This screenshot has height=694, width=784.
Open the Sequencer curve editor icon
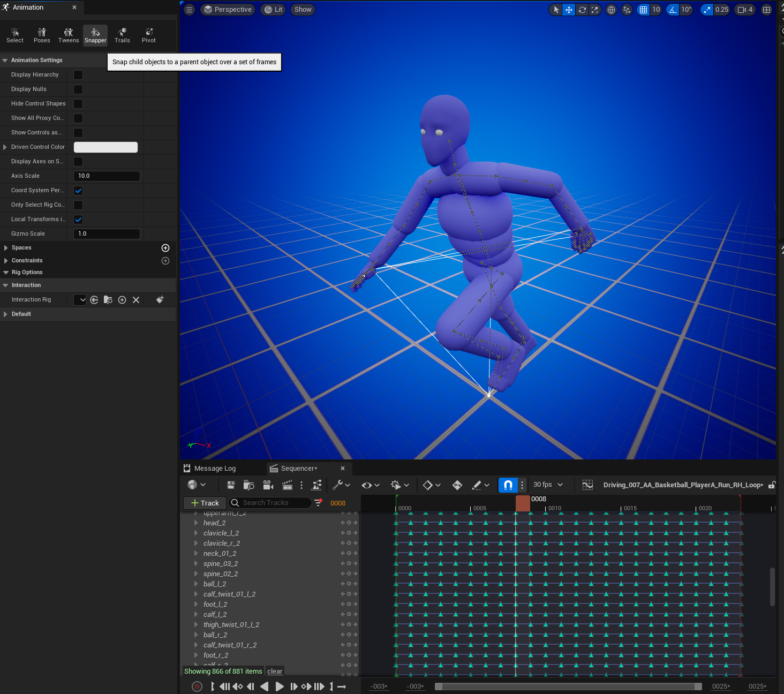[587, 485]
